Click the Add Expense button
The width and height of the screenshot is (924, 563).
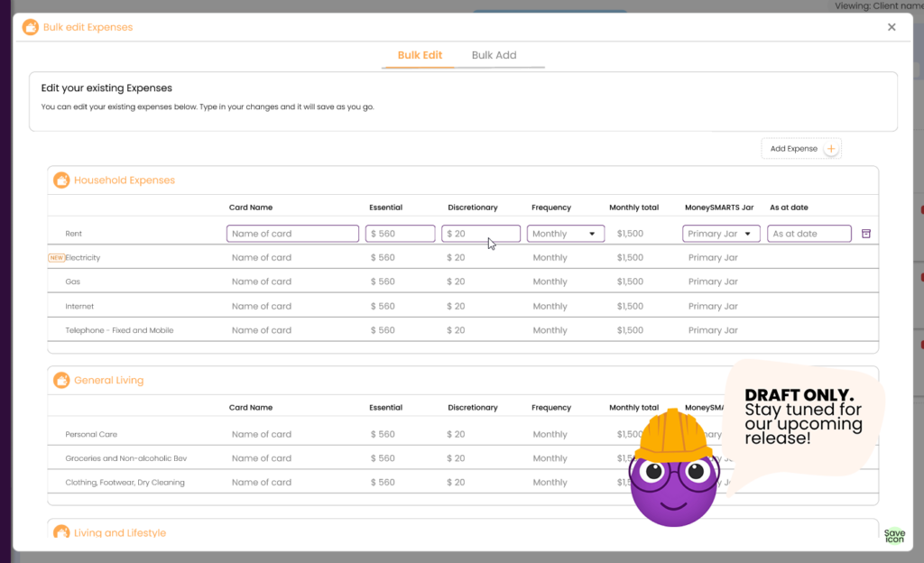pyautogui.click(x=793, y=148)
